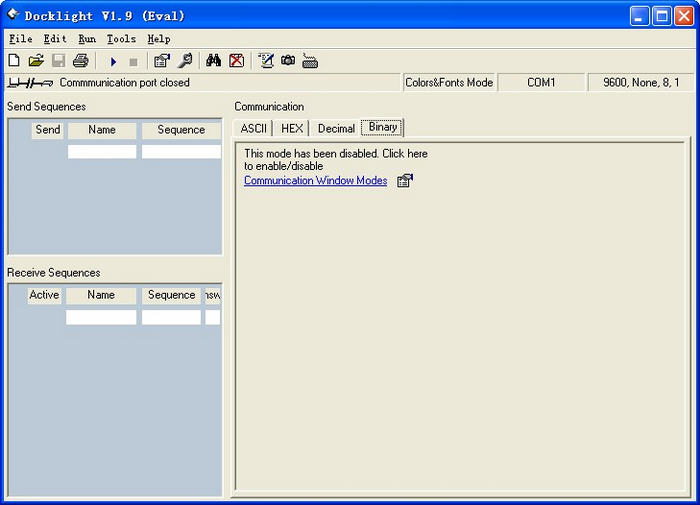The image size is (700, 505).
Task: Click the Colors&Fonts Mode status field
Action: pos(449,83)
